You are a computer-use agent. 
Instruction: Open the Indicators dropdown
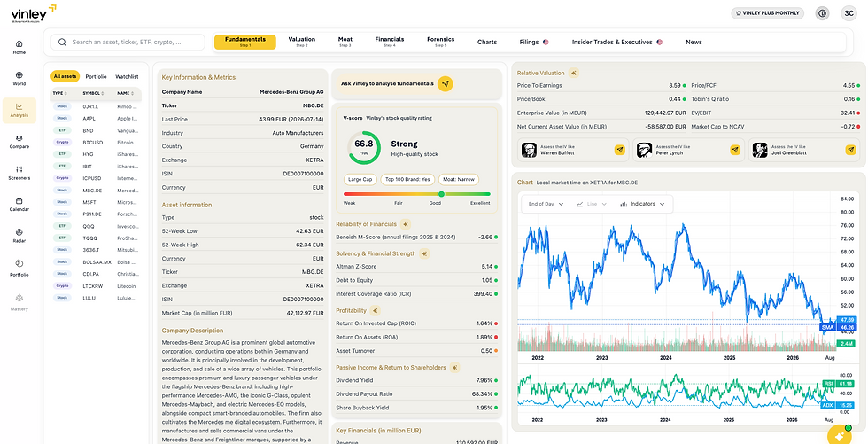pyautogui.click(x=642, y=204)
